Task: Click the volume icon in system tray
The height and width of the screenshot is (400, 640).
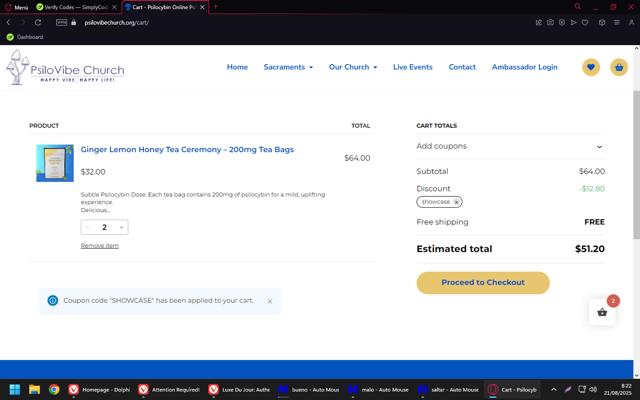Action: (x=593, y=389)
